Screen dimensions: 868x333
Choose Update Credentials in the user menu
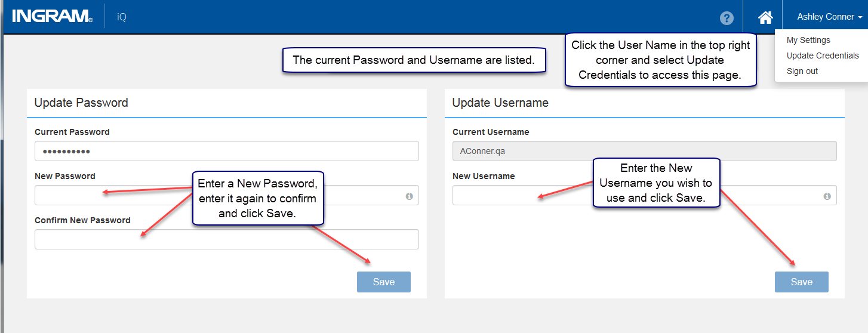pos(823,55)
